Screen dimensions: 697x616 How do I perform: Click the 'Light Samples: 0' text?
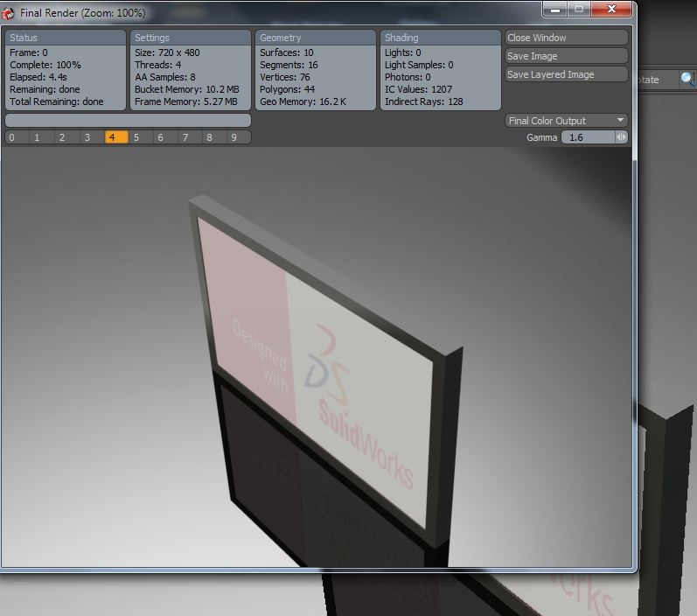point(419,65)
